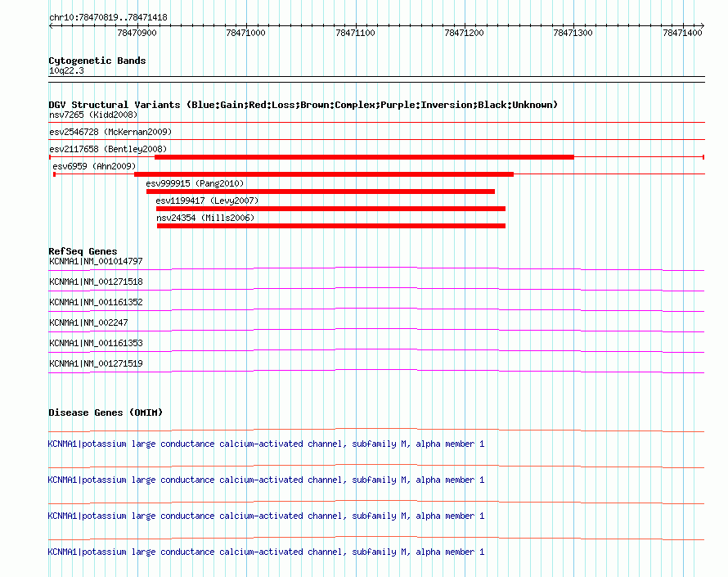This screenshot has height=577, width=728.
Task: Click the thin red line under esv2546728
Action: pos(376,140)
